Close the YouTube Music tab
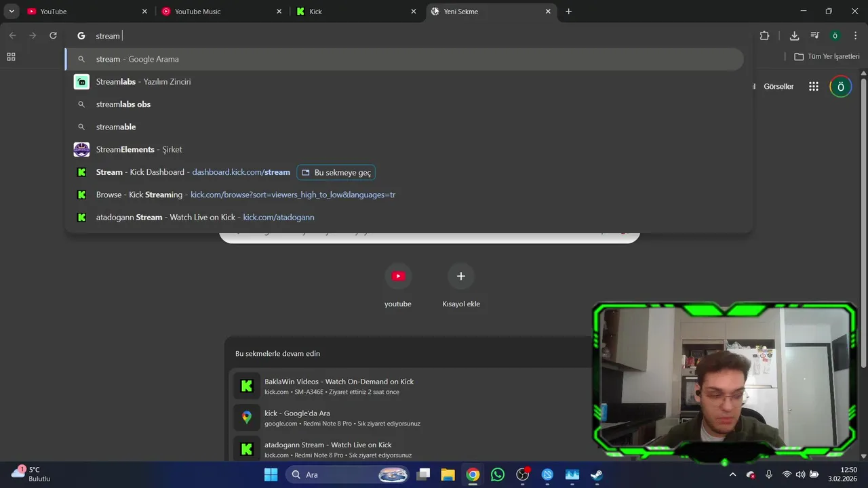The width and height of the screenshot is (868, 488). pos(279,12)
